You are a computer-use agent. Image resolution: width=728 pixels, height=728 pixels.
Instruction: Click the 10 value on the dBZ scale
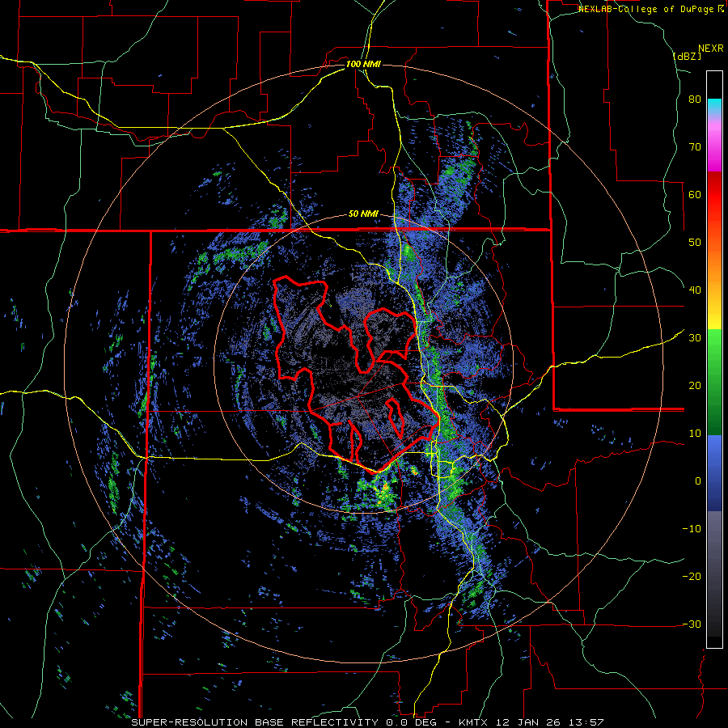point(695,434)
